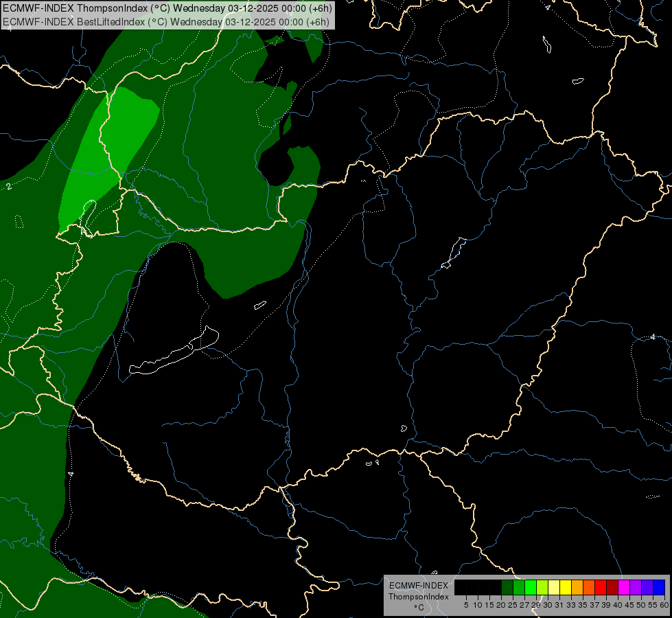Click the legend label '5'
672x618 pixels.
466,605
